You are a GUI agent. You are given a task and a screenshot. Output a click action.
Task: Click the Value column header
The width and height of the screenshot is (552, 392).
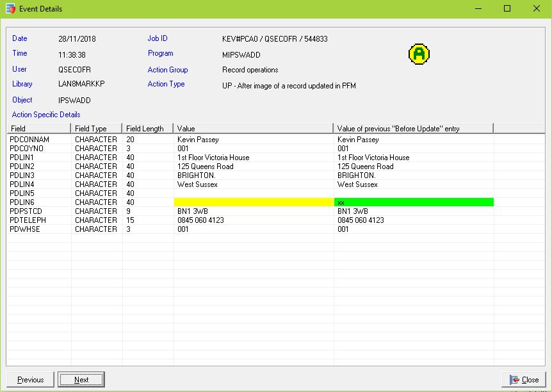pyautogui.click(x=253, y=129)
